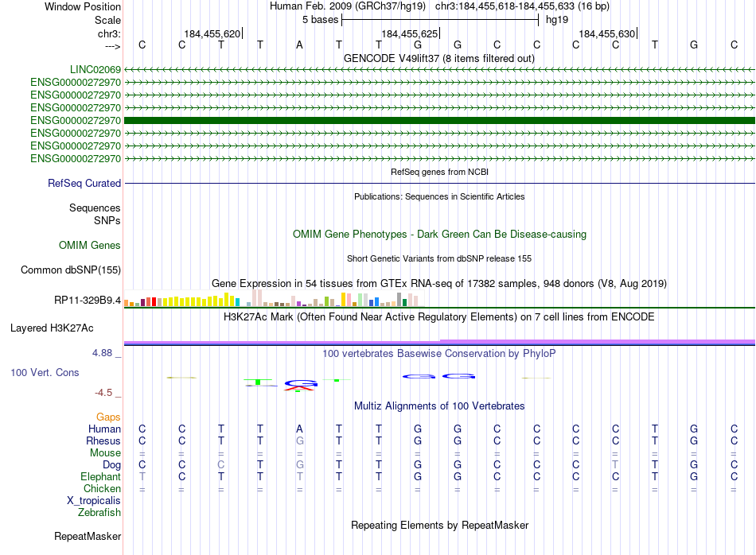Click Repeating Elements by RepeatMasker title
The image size is (756, 555).
pos(440,525)
